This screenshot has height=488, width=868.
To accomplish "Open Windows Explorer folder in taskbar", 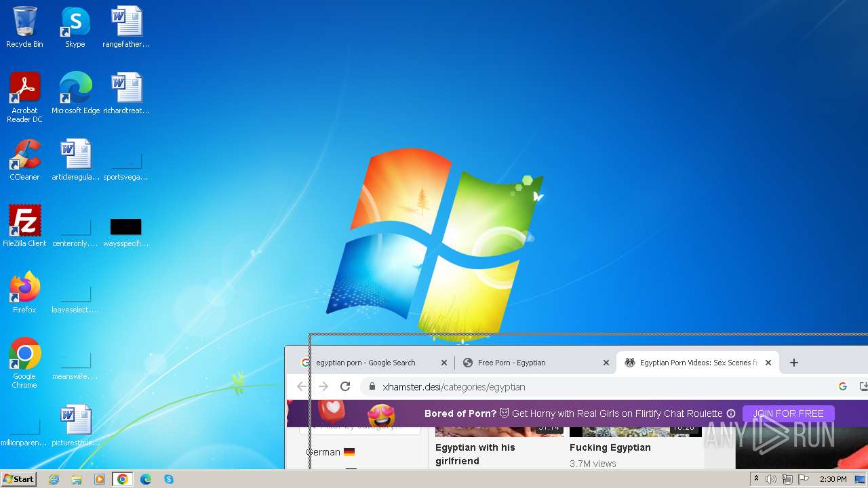I will coord(77,479).
